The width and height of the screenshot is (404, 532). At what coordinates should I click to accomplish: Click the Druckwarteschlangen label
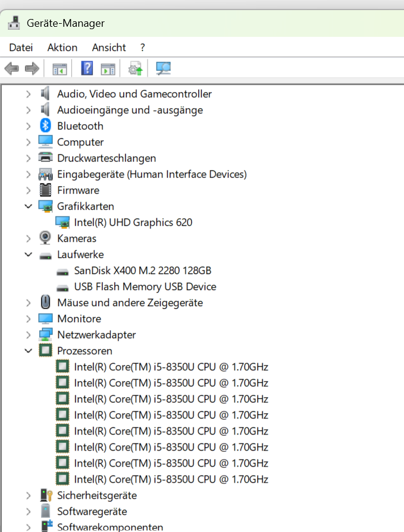coord(107,158)
